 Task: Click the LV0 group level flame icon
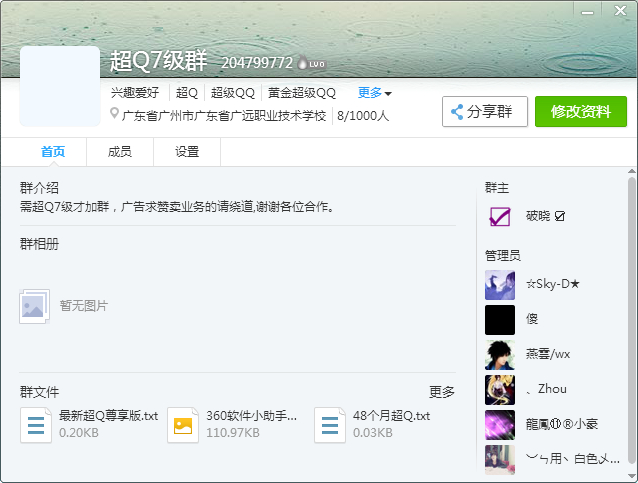tap(311, 63)
